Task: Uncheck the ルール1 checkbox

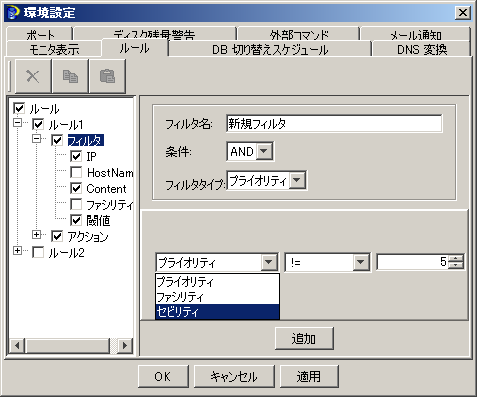Action: pos(38,124)
